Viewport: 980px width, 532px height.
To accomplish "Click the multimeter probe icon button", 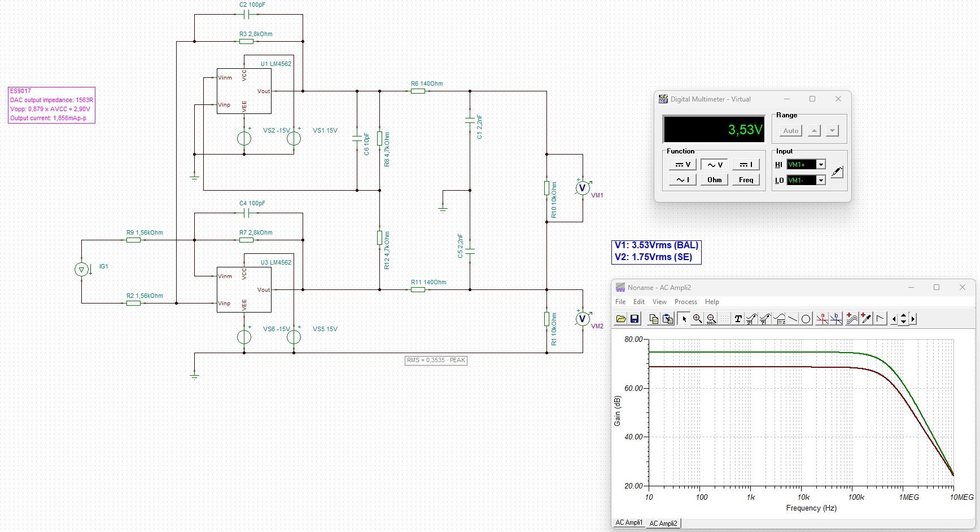I will coord(837,172).
